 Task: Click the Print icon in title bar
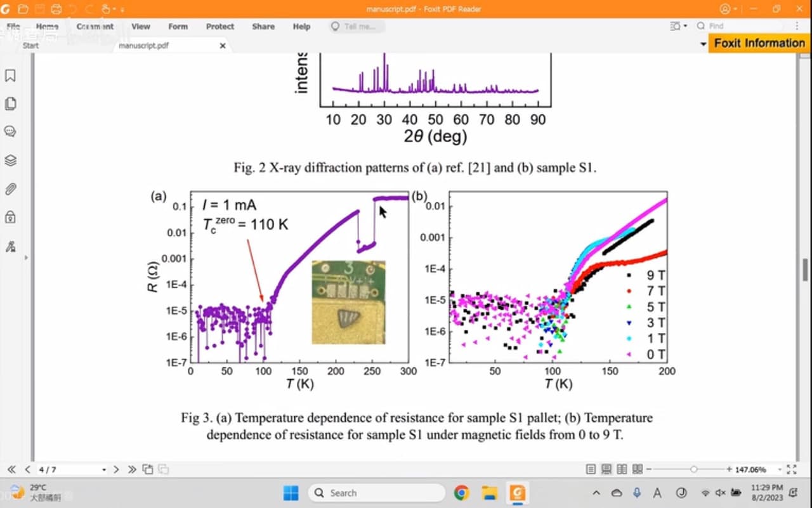56,9
